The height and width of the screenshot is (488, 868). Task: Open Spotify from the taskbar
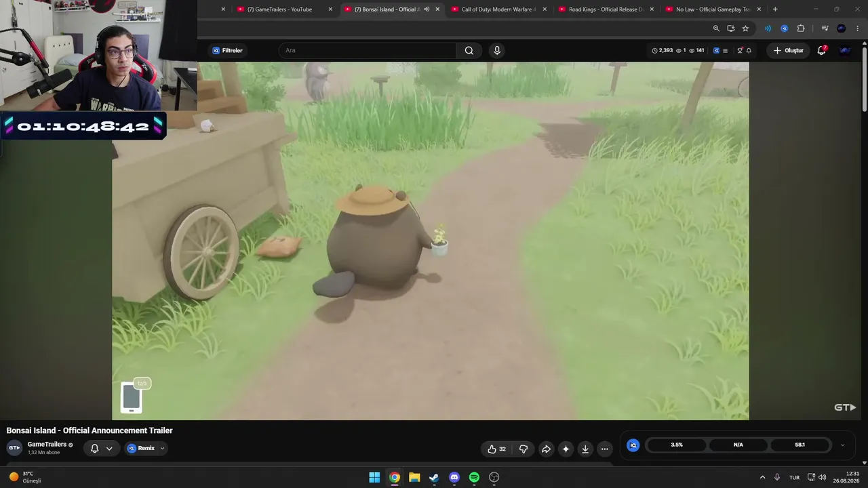474,477
